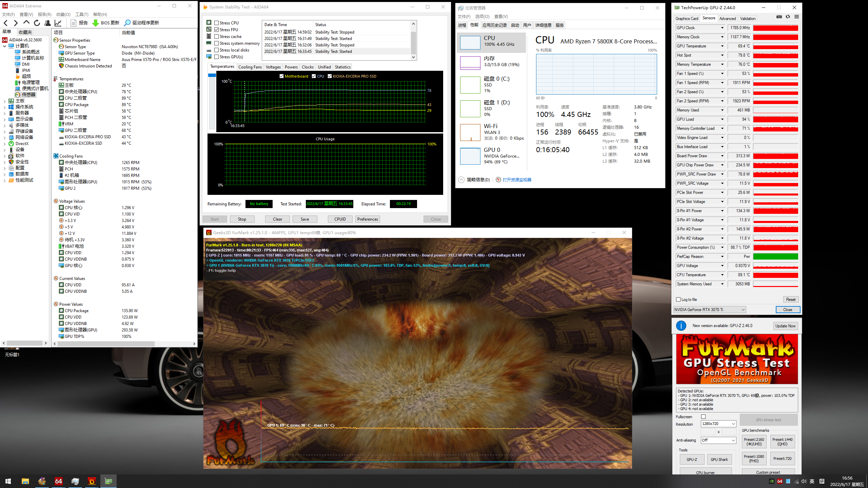Click the 打开资源监视器 link icon
Image resolution: width=868 pixels, height=488 pixels.
point(498,180)
